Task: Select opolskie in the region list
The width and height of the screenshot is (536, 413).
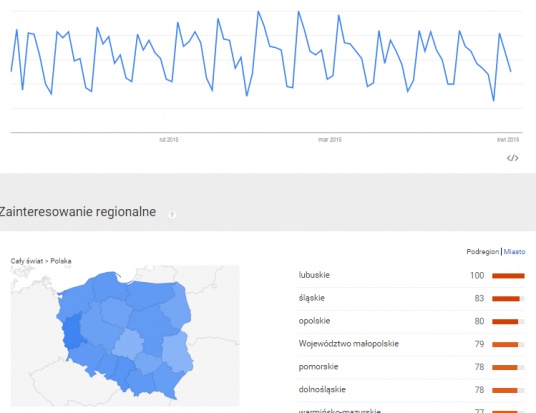Action: pyautogui.click(x=314, y=321)
